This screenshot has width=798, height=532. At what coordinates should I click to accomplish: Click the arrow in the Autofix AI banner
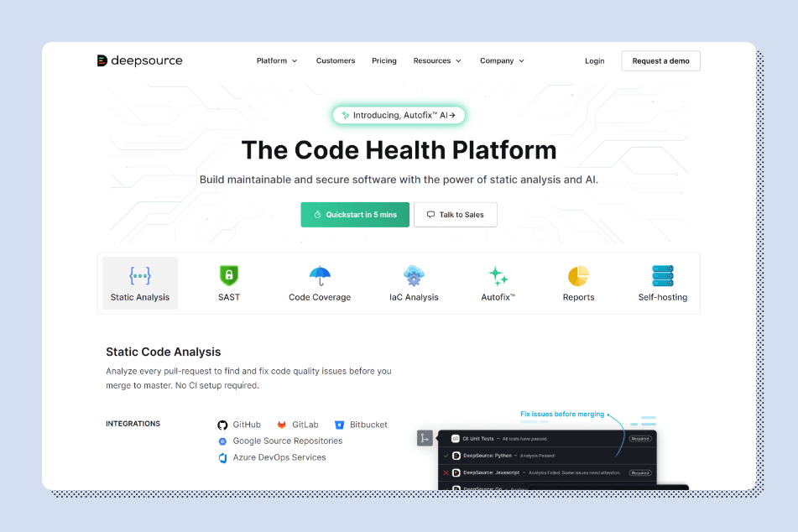tap(452, 115)
